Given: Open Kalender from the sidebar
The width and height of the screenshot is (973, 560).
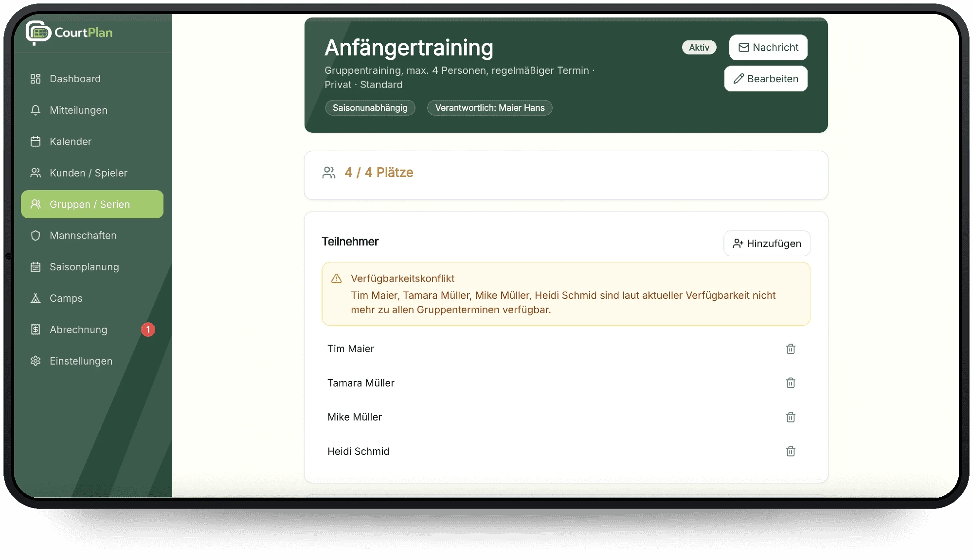Looking at the screenshot, I should (92, 141).
